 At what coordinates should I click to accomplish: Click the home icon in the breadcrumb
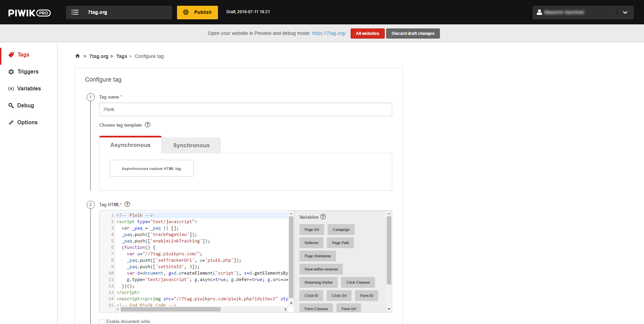[x=77, y=56]
